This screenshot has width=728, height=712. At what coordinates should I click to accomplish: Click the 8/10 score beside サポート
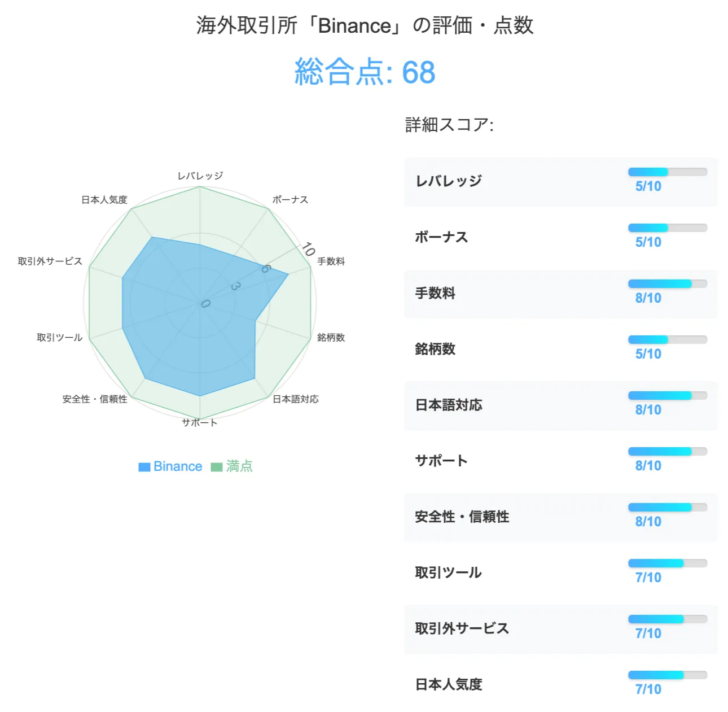pyautogui.click(x=648, y=466)
